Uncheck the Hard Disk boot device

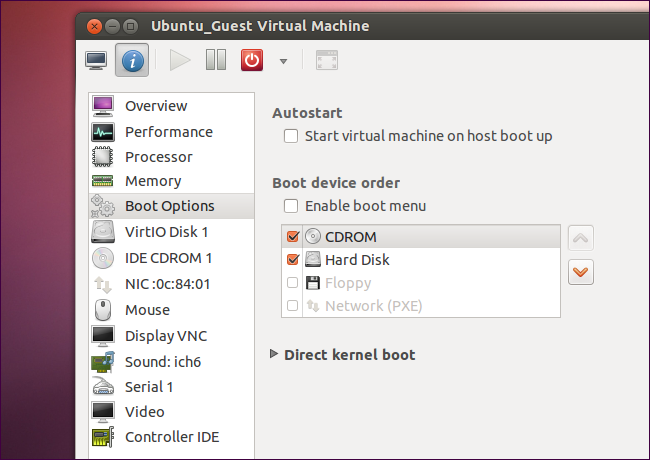point(293,260)
